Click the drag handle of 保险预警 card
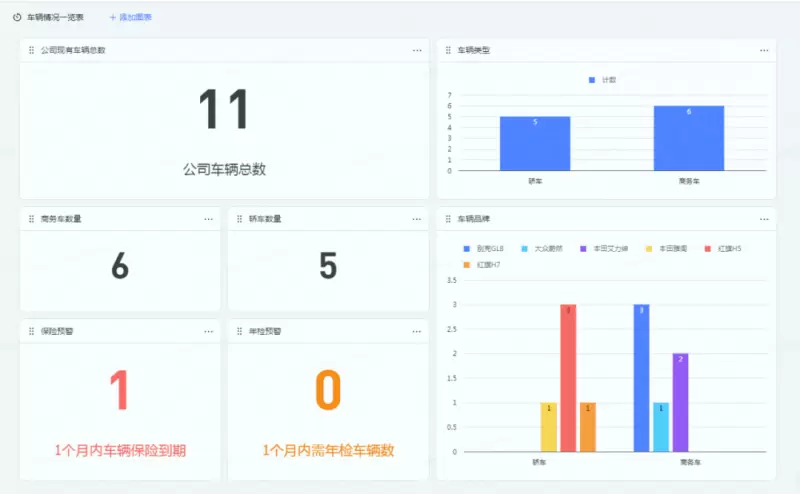The image size is (800, 494). [31, 331]
